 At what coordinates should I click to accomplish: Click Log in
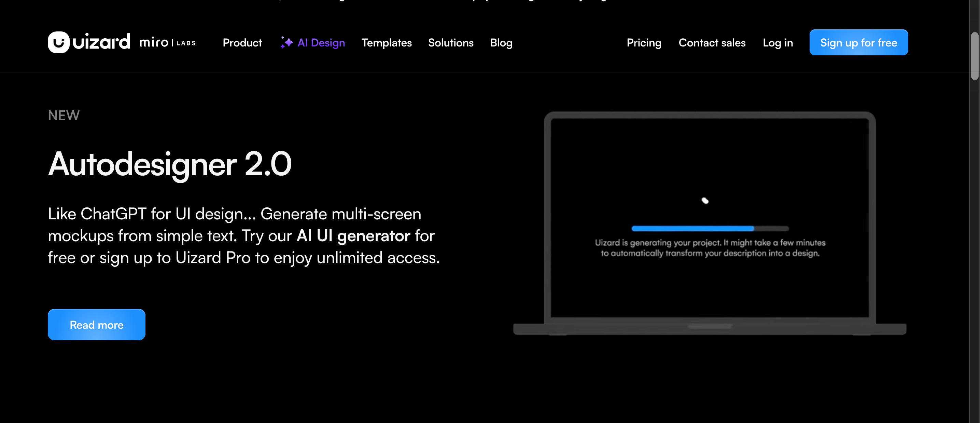coord(778,43)
